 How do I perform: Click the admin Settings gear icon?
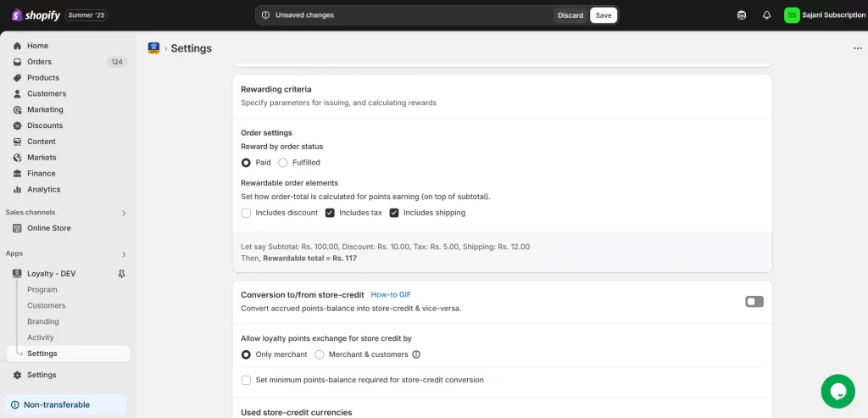click(x=17, y=375)
